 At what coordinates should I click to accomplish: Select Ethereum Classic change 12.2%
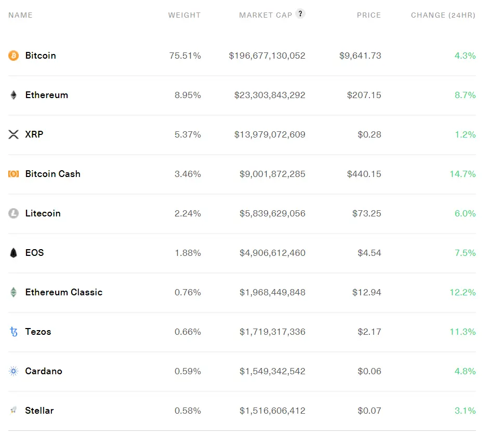(463, 292)
